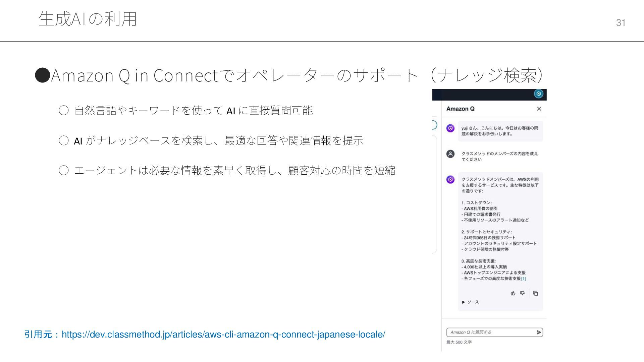Click the Amazon Q panel title

pos(460,109)
